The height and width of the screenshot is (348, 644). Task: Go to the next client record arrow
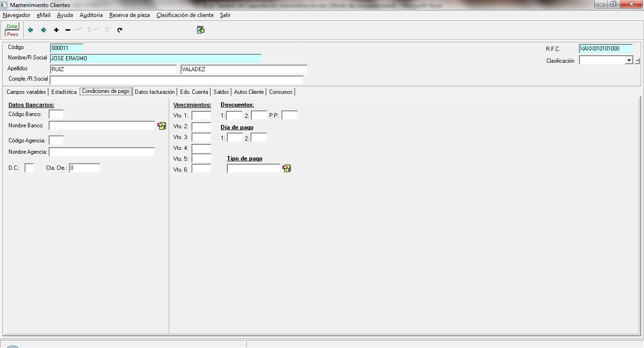pos(44,30)
